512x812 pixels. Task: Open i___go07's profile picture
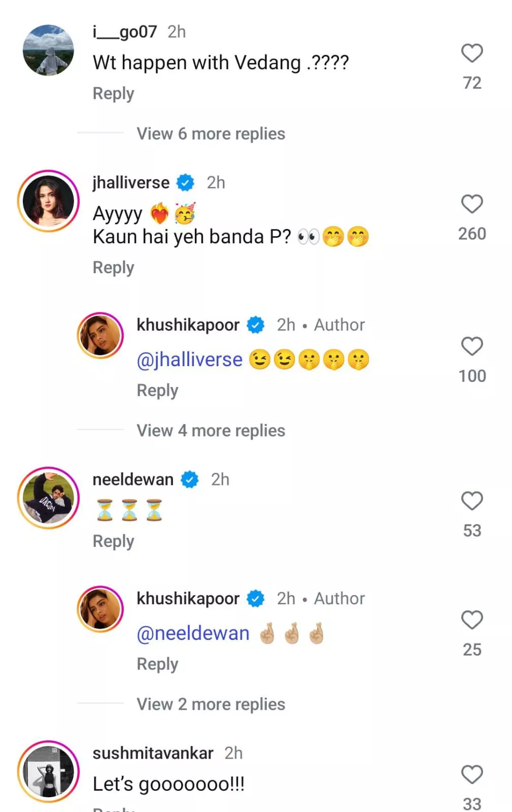[x=49, y=50]
